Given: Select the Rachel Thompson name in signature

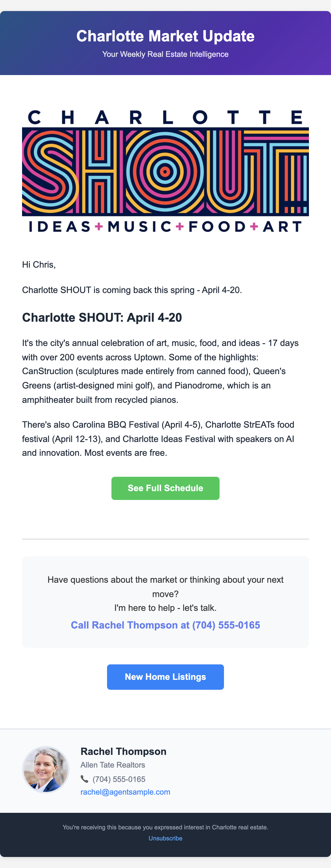Looking at the screenshot, I should click(123, 751).
